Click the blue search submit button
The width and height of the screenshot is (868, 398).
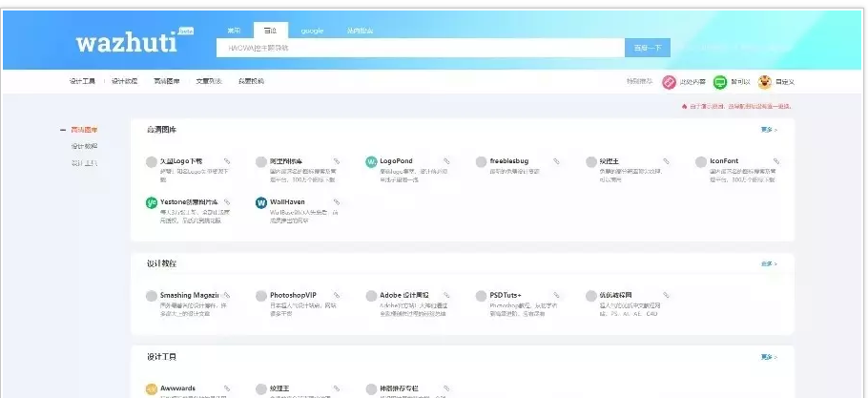(648, 48)
